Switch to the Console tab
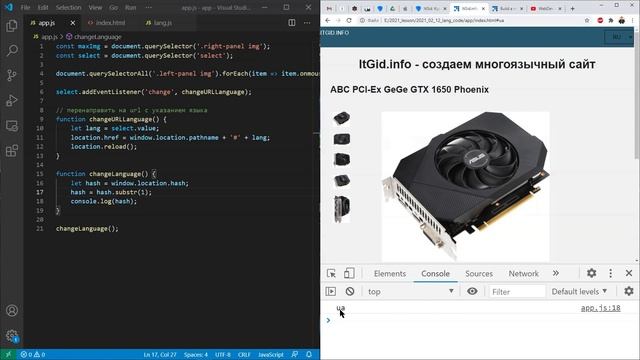The width and height of the screenshot is (640, 360). [436, 273]
